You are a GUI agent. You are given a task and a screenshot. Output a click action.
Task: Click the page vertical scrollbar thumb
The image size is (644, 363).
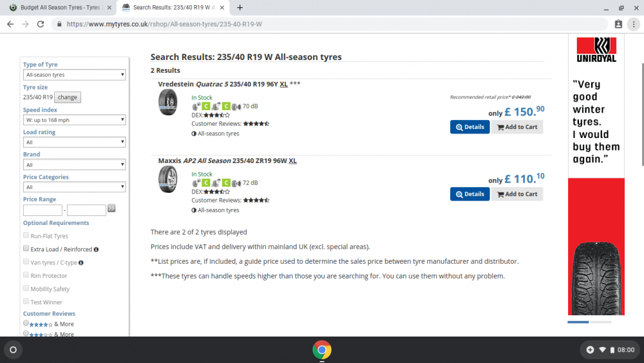tap(642, 114)
